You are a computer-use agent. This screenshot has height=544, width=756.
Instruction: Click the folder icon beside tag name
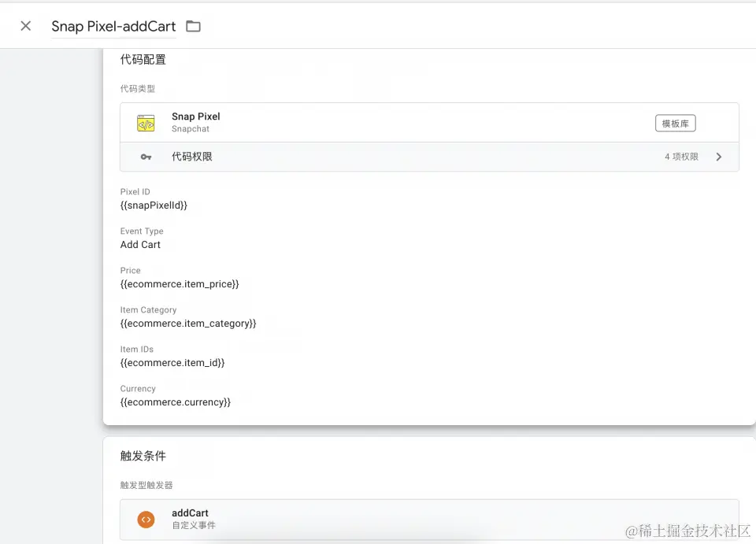click(x=194, y=26)
